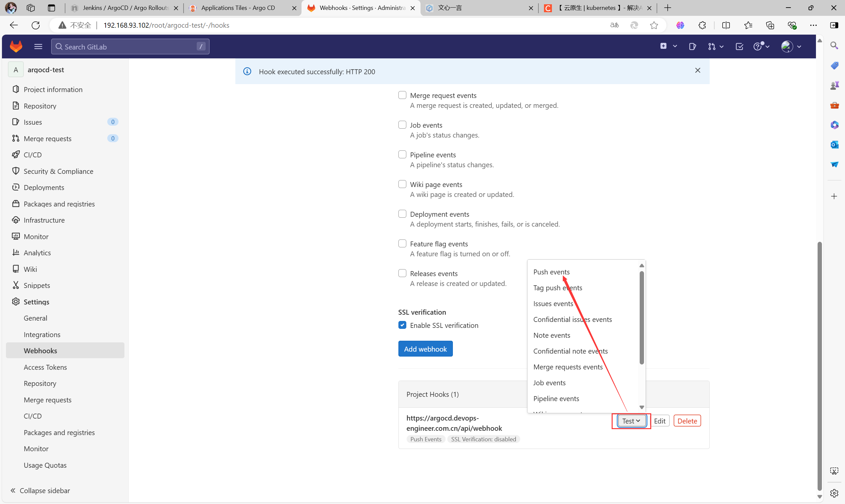This screenshot has height=504, width=845.
Task: Open Edge sidebar search icon
Action: [x=834, y=46]
